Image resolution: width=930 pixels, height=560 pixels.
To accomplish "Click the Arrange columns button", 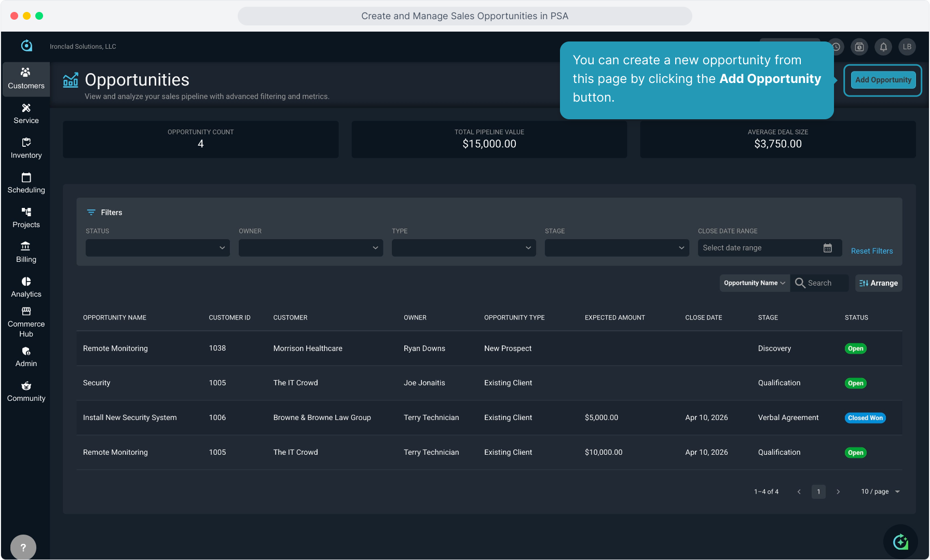I will pos(878,283).
